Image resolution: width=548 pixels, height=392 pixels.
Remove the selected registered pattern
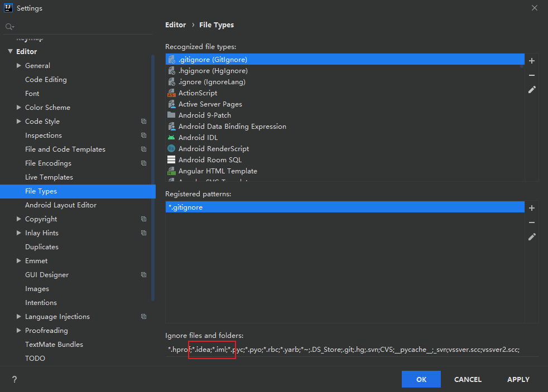[532, 222]
